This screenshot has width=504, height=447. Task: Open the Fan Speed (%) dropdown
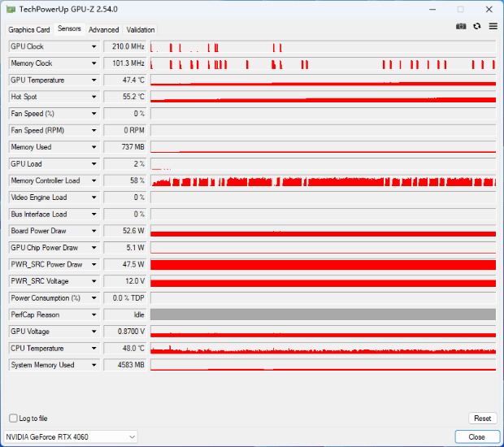(x=93, y=114)
